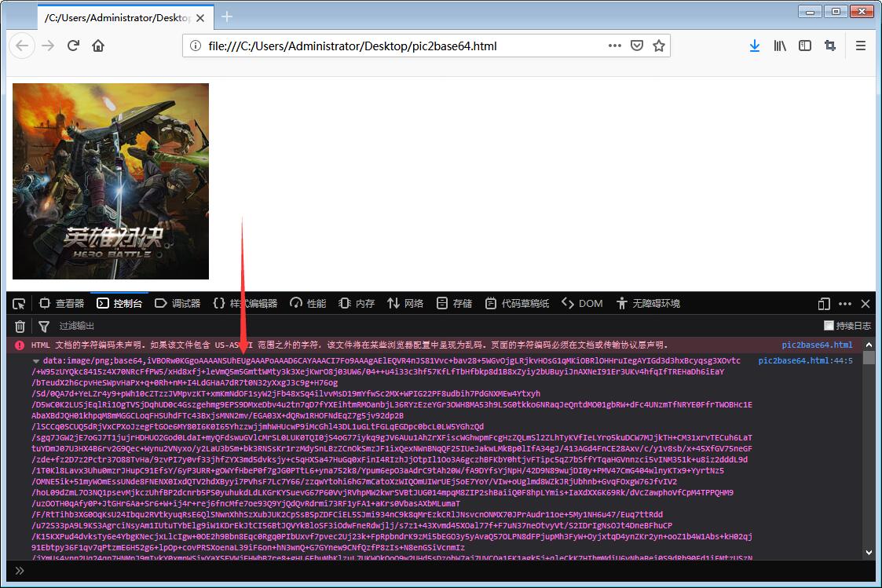Switch to the 网络 panel
This screenshot has height=588, width=882.
click(414, 303)
